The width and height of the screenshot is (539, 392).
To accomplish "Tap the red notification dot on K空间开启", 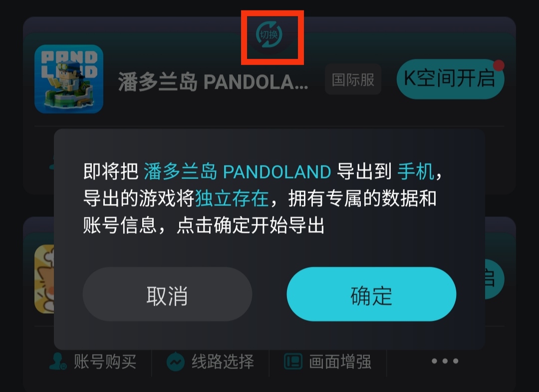I will [x=499, y=65].
